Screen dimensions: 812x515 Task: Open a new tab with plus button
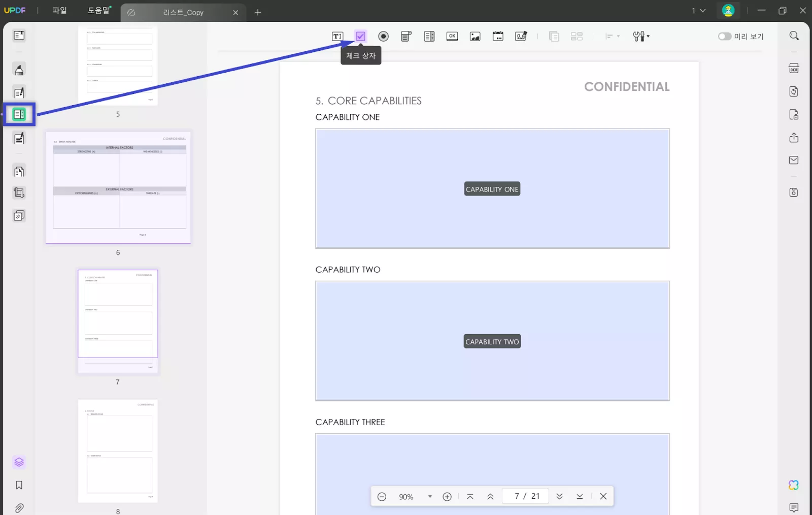(258, 12)
